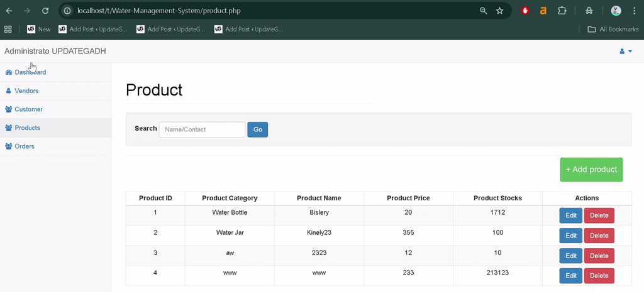Viewport: 644px width, 292px height.
Task: Click the 'Product Name' column header
Action: pos(319,198)
